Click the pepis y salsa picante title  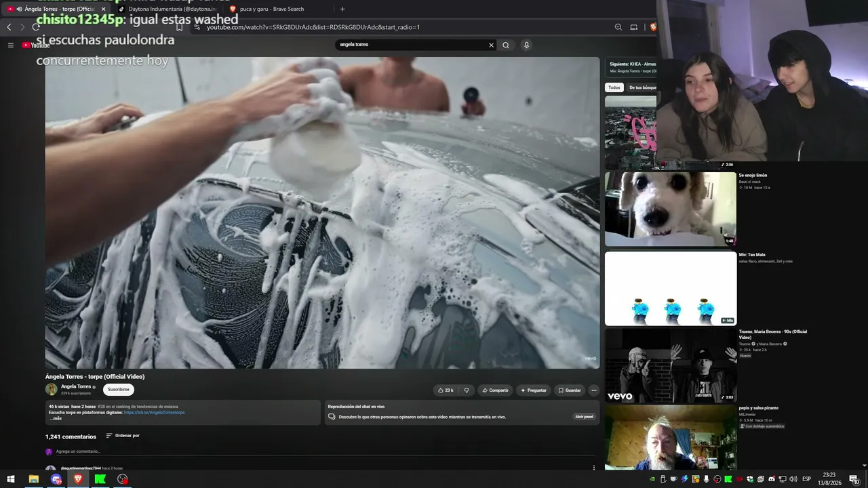coord(758,408)
